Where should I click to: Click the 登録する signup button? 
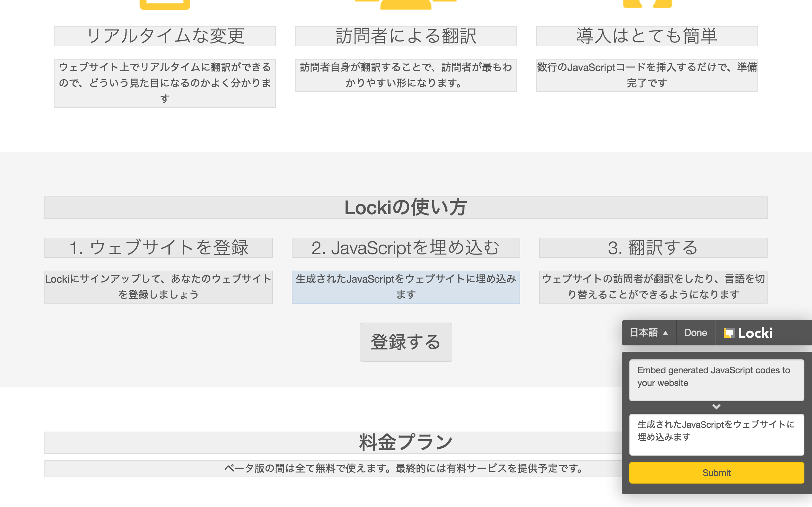click(405, 342)
